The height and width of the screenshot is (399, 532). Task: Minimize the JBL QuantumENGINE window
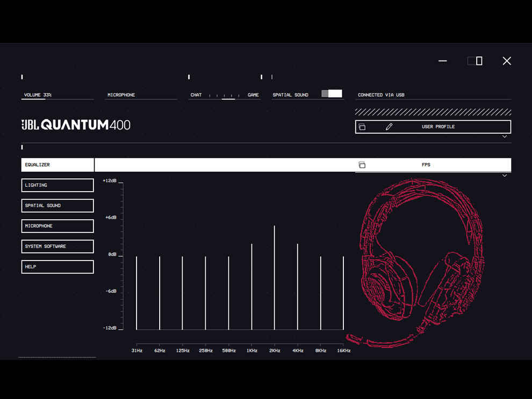coord(442,61)
